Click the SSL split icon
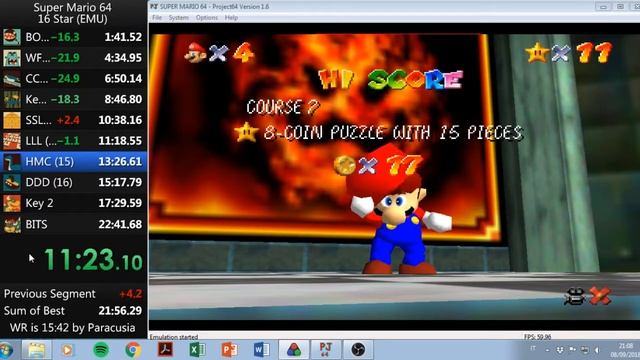640x360 pixels. point(12,120)
